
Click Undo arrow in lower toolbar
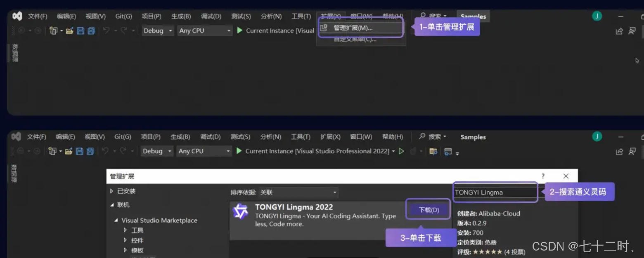tap(106, 151)
